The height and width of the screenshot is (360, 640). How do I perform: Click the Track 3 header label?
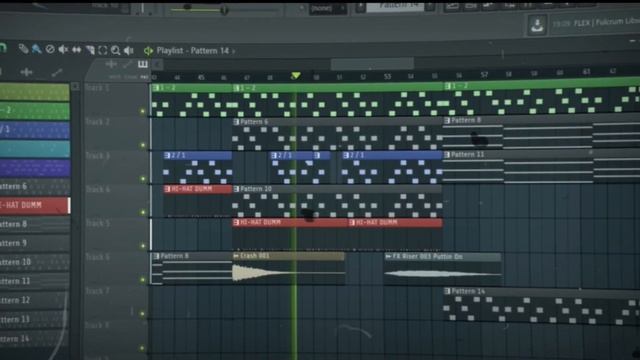click(x=97, y=156)
